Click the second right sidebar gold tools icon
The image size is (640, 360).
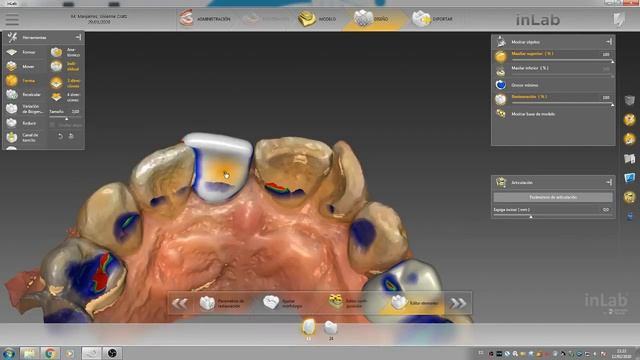click(x=629, y=119)
